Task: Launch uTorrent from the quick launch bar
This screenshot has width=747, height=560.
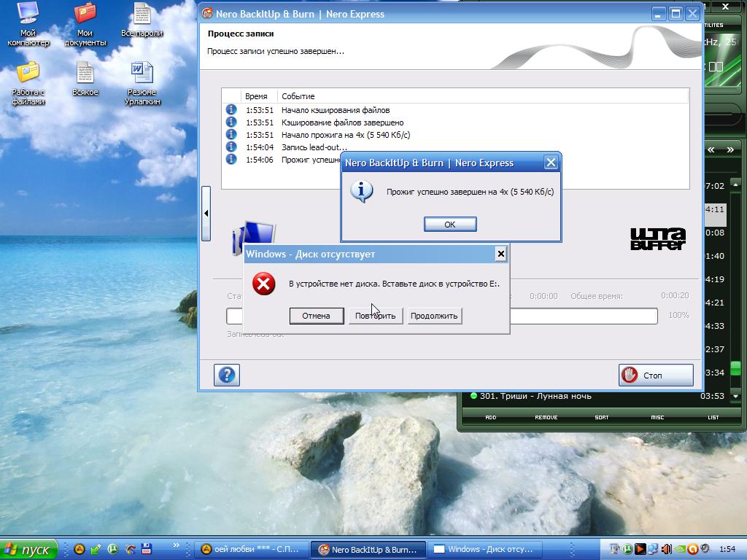Action: pyautogui.click(x=113, y=549)
